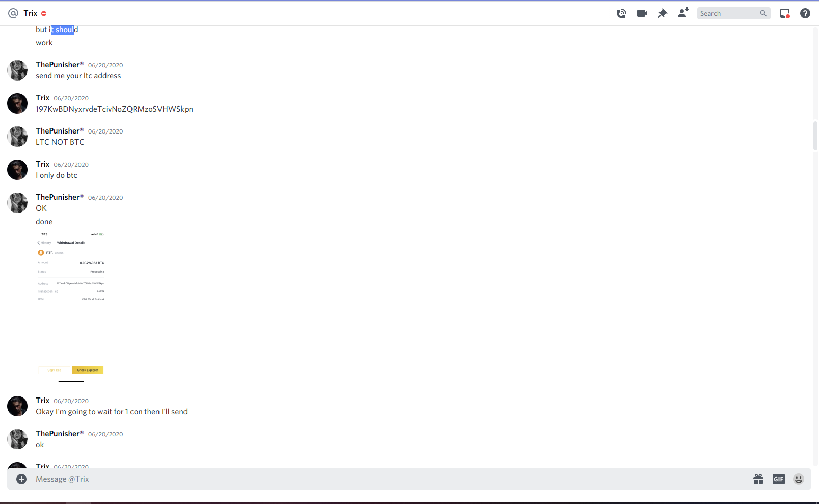Add friends to this DM
819x504 pixels.
pyautogui.click(x=683, y=13)
